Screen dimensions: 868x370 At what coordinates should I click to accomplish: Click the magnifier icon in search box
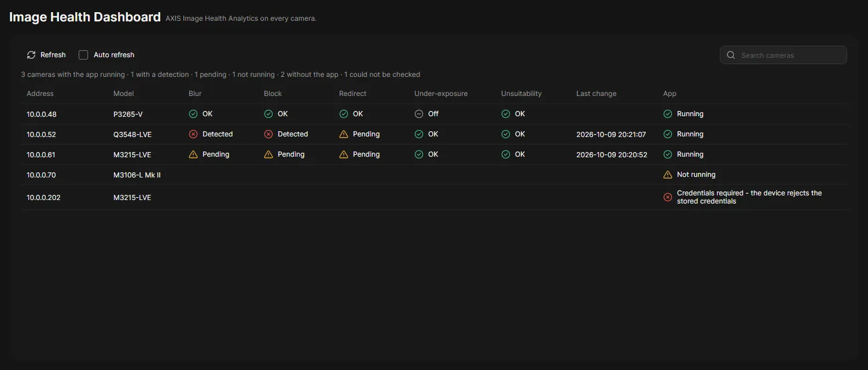click(731, 55)
